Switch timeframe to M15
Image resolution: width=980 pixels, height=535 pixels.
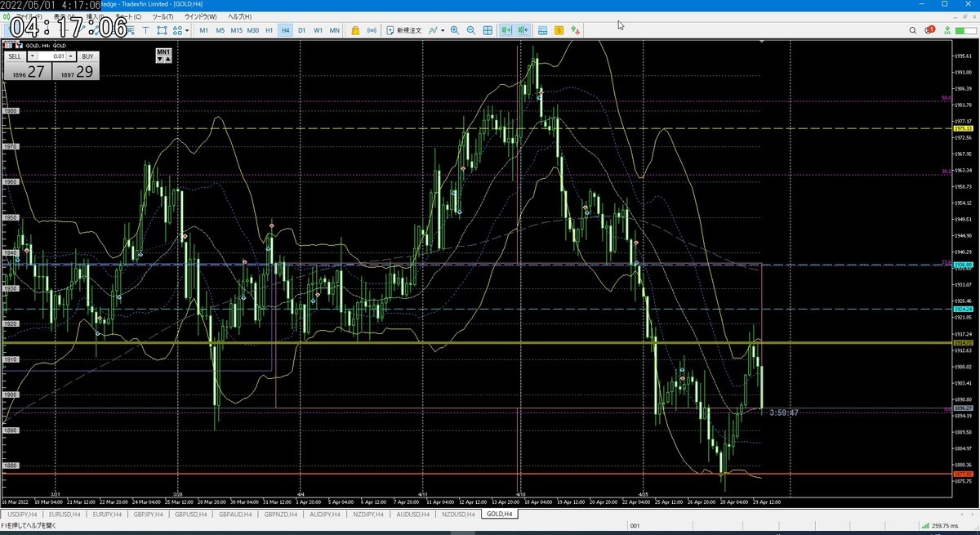tap(237, 30)
